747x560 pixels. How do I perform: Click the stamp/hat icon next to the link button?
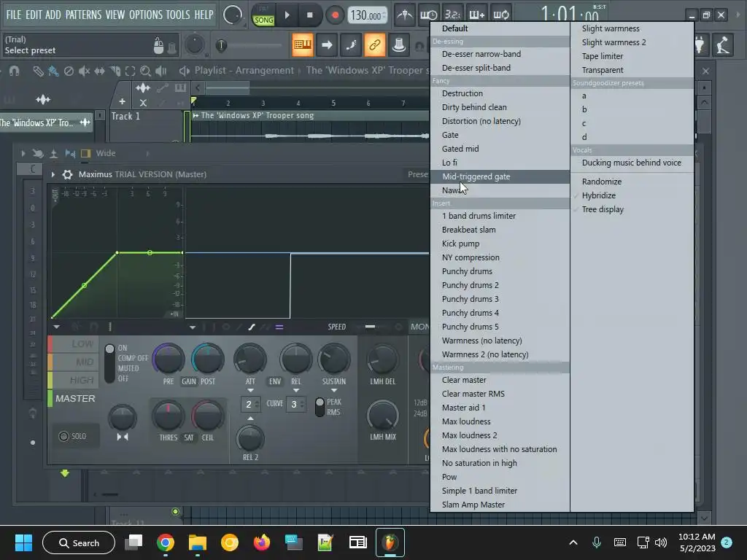tap(399, 45)
